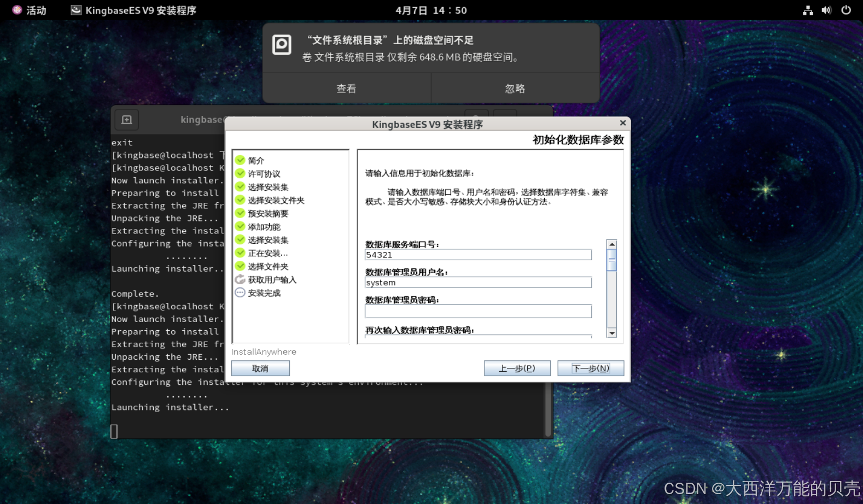The height and width of the screenshot is (504, 863).
Task: Click the 初始化数据库参数 heading
Action: 578,140
